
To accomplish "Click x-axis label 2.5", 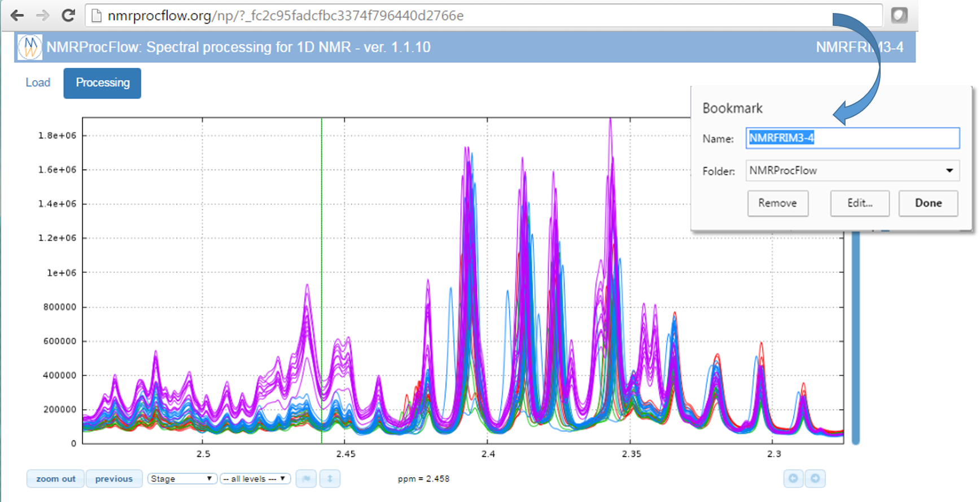I will click(x=203, y=454).
